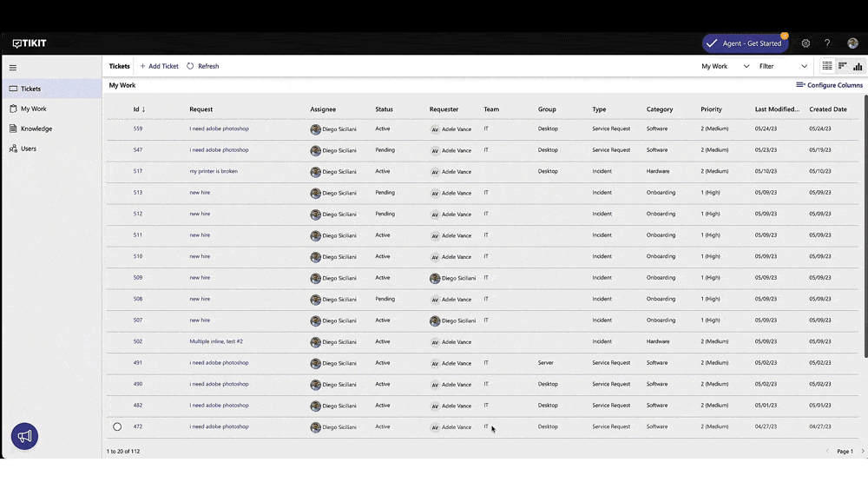Open the user profile avatar
Screen dimensions: 868x489
point(852,43)
